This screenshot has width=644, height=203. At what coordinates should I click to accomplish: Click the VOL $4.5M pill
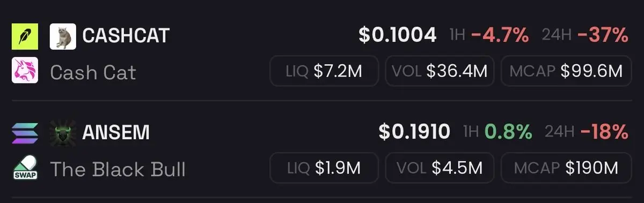[440, 168]
